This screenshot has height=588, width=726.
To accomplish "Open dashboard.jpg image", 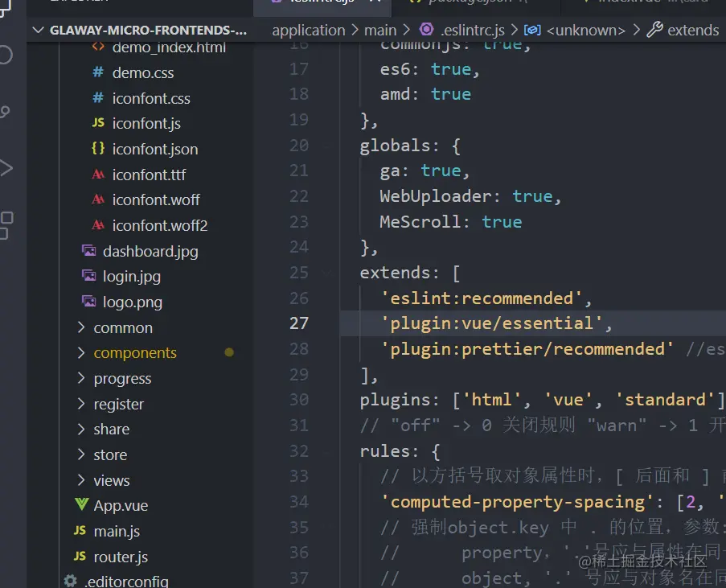I will (150, 251).
